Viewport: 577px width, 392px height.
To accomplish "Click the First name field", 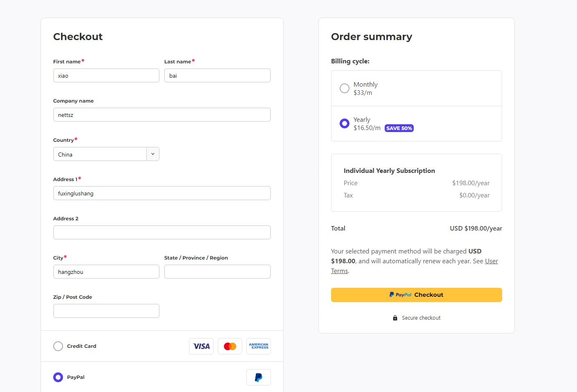I will pos(106,76).
